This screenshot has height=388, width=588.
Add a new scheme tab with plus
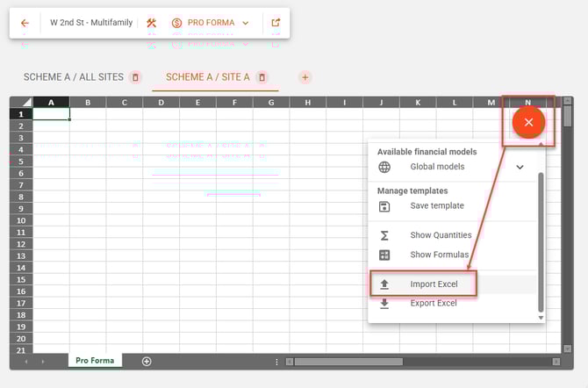(x=305, y=77)
